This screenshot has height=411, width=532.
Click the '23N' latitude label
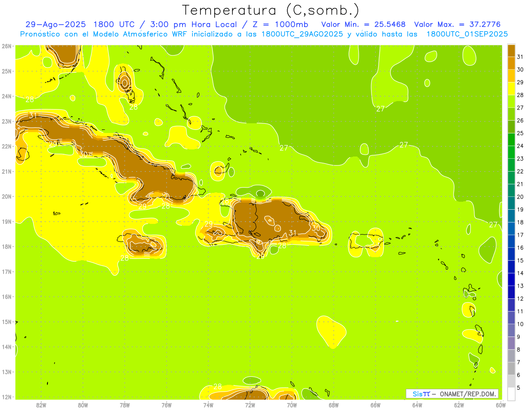click(6, 121)
